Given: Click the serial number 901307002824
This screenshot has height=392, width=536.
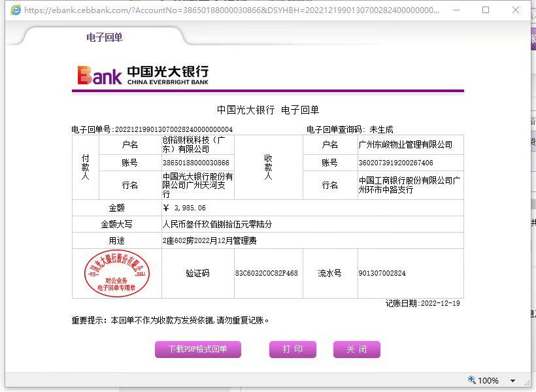Looking at the screenshot, I should click(x=382, y=273).
